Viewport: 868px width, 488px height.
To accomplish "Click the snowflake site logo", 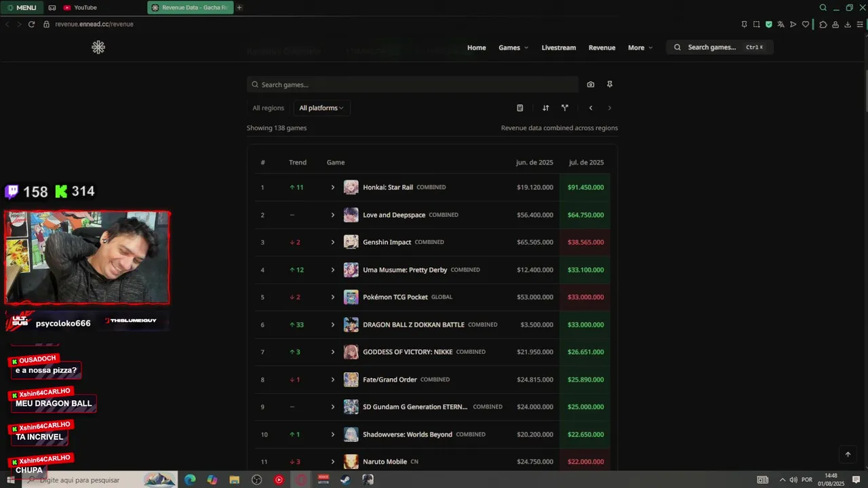I will tap(98, 47).
